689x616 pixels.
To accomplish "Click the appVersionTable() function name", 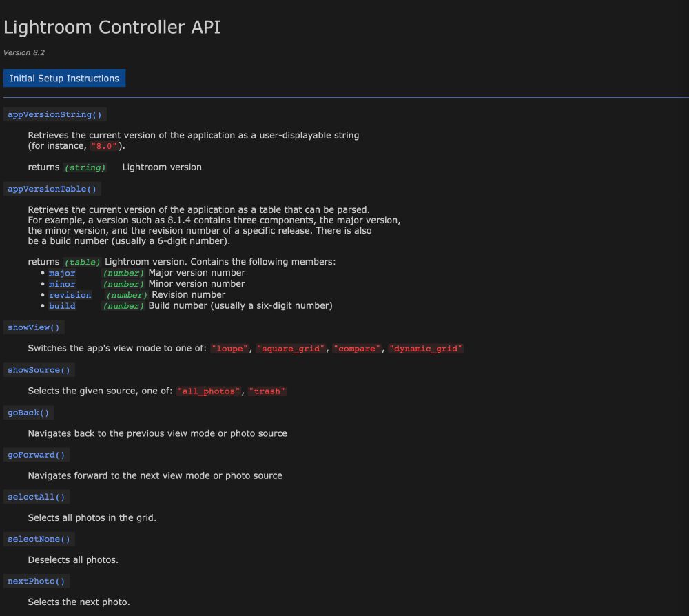I will 52,189.
